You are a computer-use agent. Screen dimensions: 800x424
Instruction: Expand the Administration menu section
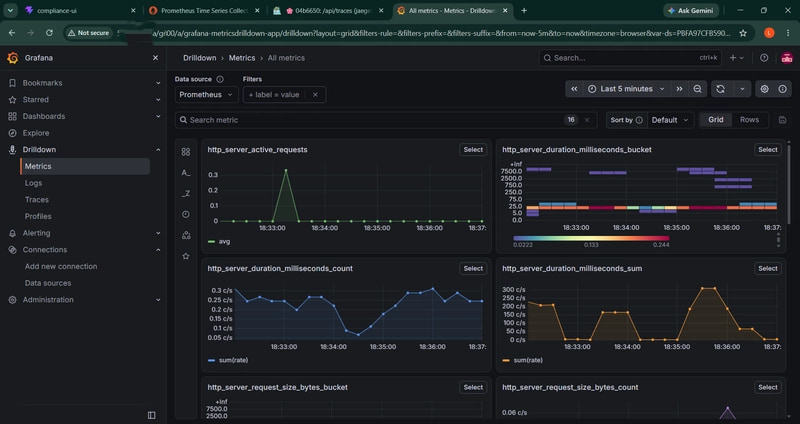click(158, 300)
